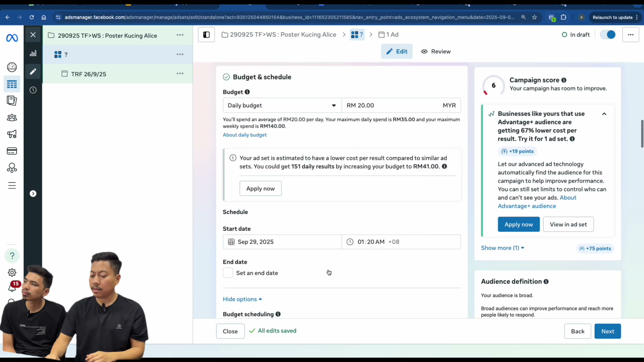644x362 pixels.
Task: Close the editing pane with X
Action: click(x=33, y=35)
